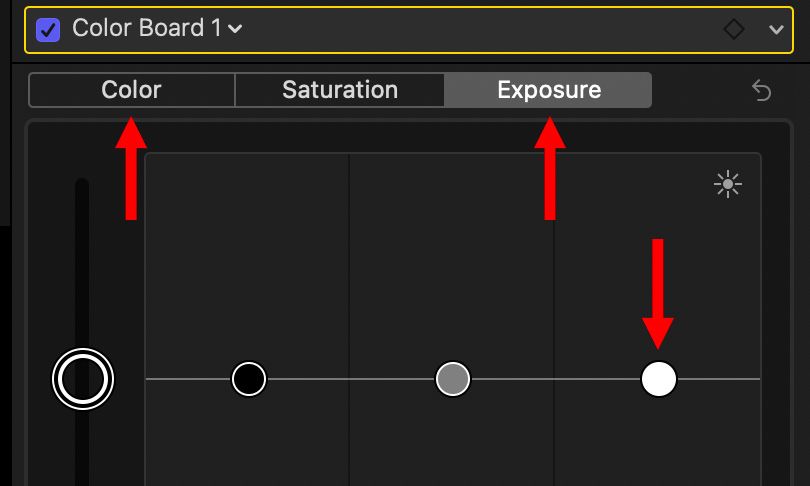The image size is (810, 486).
Task: Switch to the Color tab
Action: (x=132, y=90)
